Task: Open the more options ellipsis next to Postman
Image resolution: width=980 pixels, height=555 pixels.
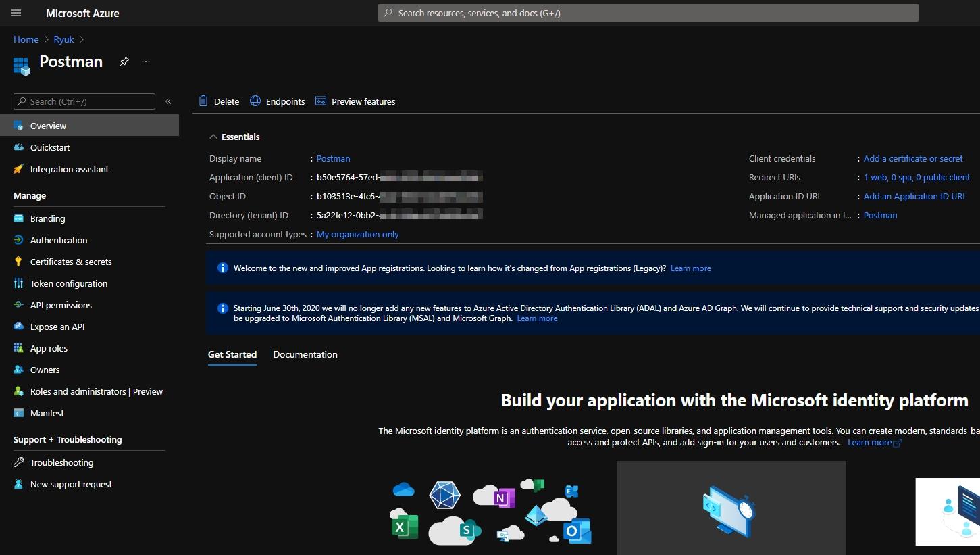Action: 146,62
